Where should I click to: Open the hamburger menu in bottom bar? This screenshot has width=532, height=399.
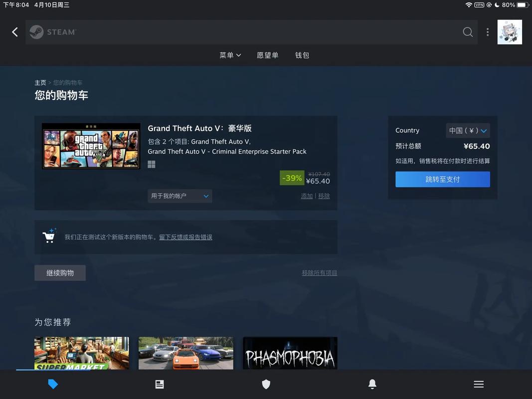pos(479,384)
